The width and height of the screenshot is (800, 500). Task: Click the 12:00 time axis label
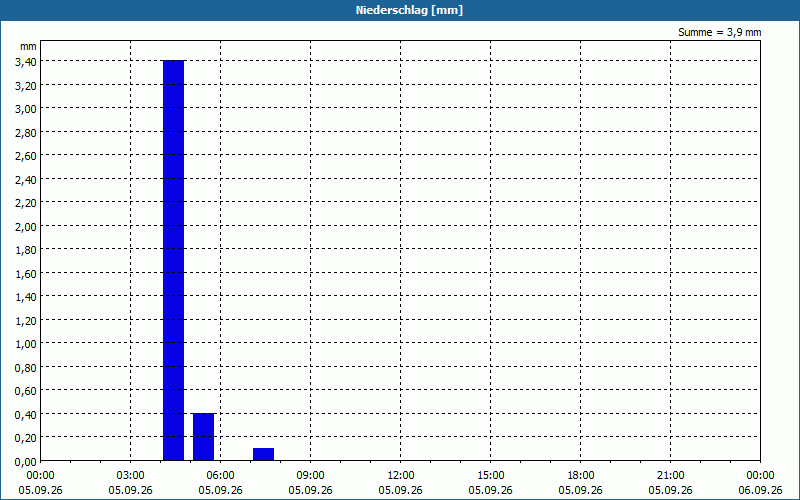401,476
